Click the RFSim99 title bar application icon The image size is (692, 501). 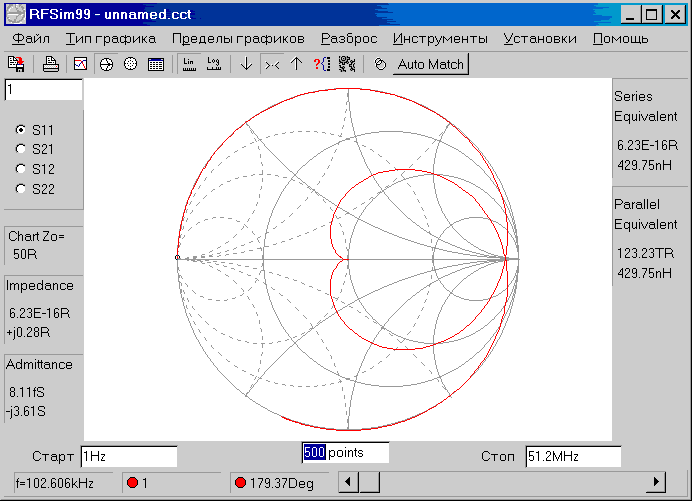[x=15, y=14]
